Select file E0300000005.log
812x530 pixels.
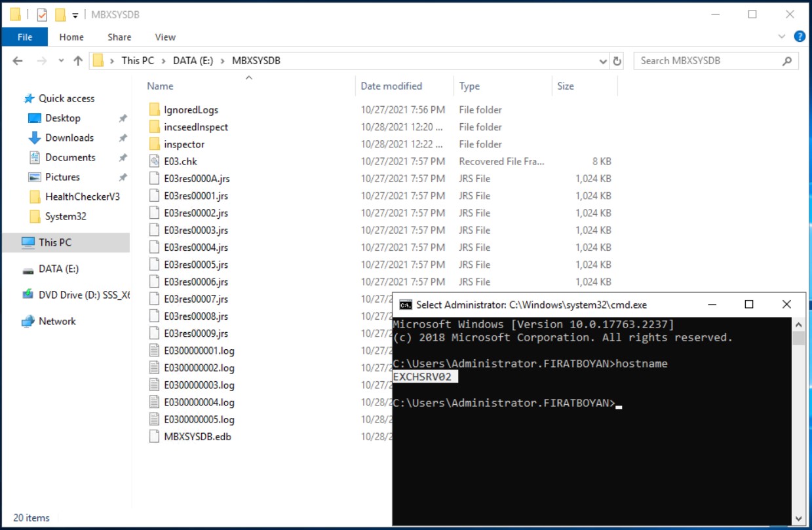coord(199,419)
